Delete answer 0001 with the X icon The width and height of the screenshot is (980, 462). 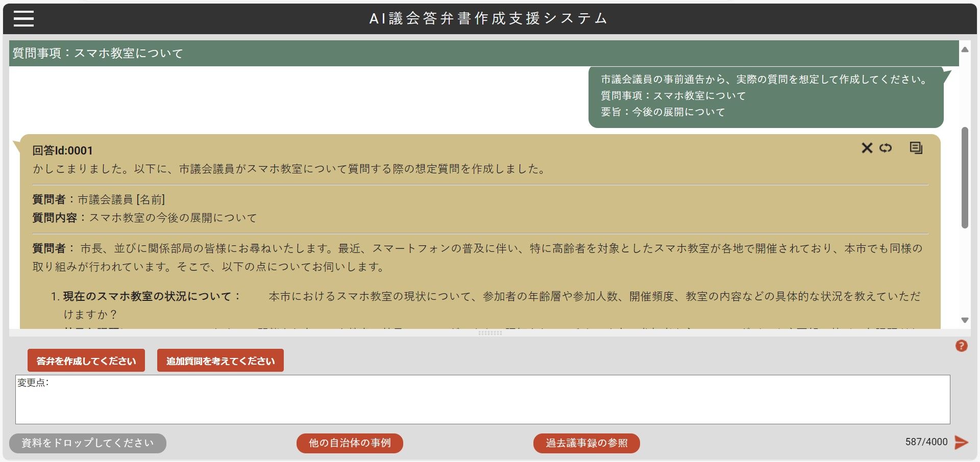(867, 148)
